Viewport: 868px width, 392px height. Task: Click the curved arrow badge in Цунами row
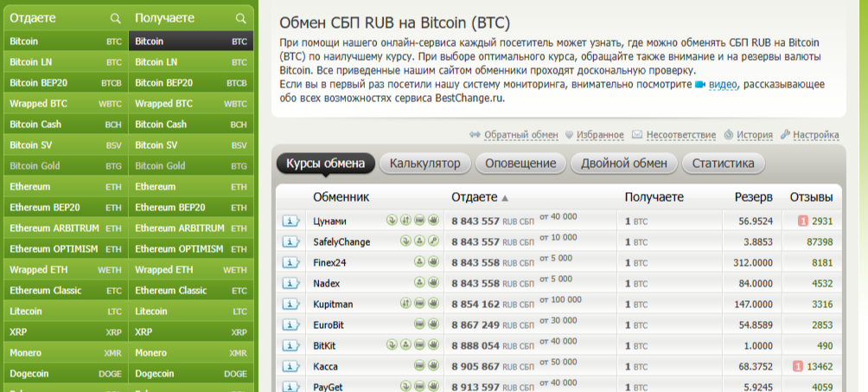click(x=392, y=220)
